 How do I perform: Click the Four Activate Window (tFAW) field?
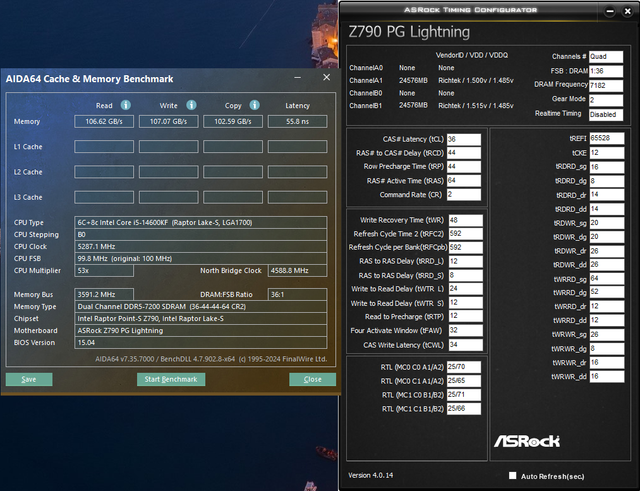click(x=466, y=331)
